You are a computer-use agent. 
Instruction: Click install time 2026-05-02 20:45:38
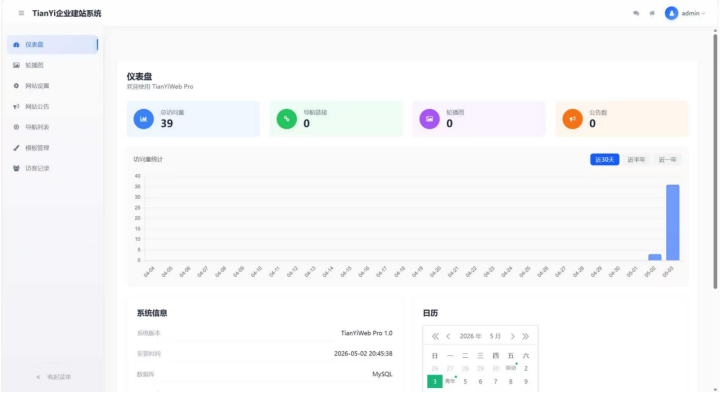pyautogui.click(x=363, y=354)
